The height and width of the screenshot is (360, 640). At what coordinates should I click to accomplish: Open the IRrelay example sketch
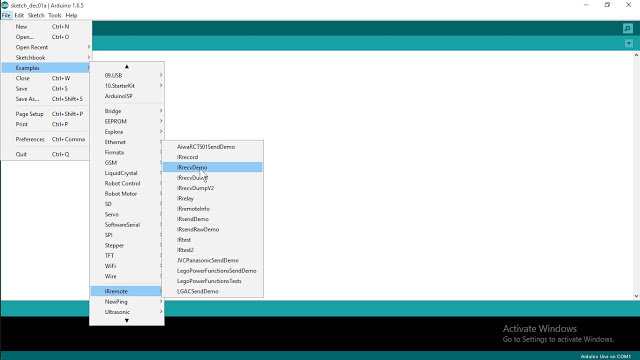pos(213,198)
